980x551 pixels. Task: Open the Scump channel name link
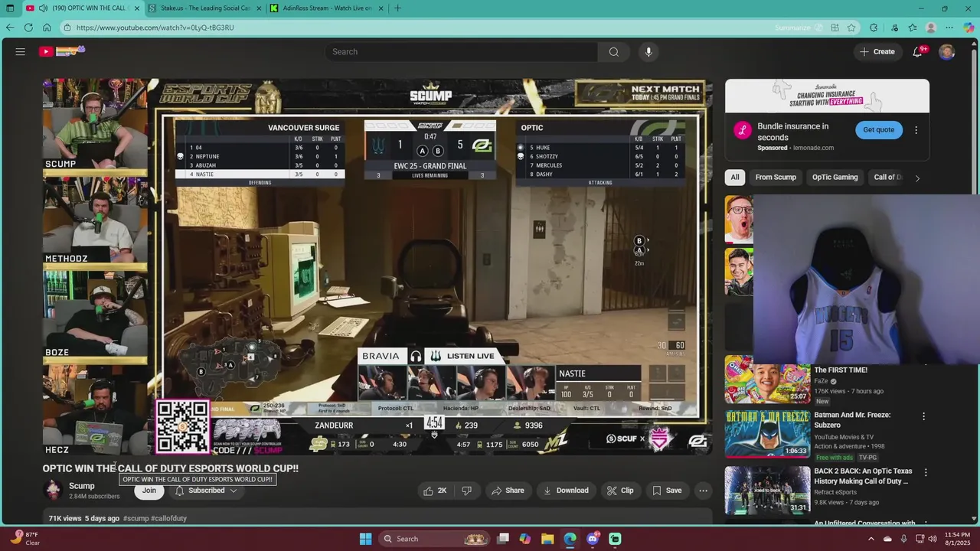(x=82, y=486)
